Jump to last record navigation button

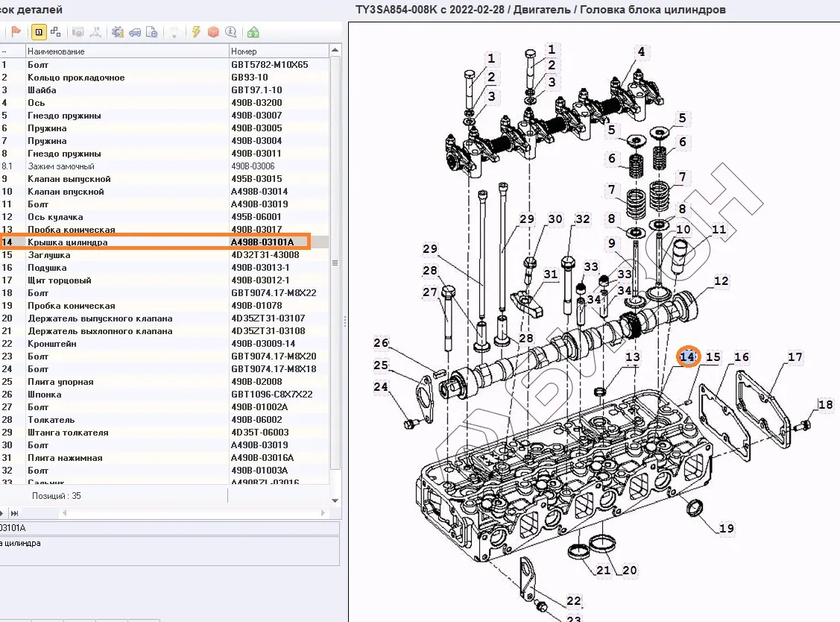point(14,513)
